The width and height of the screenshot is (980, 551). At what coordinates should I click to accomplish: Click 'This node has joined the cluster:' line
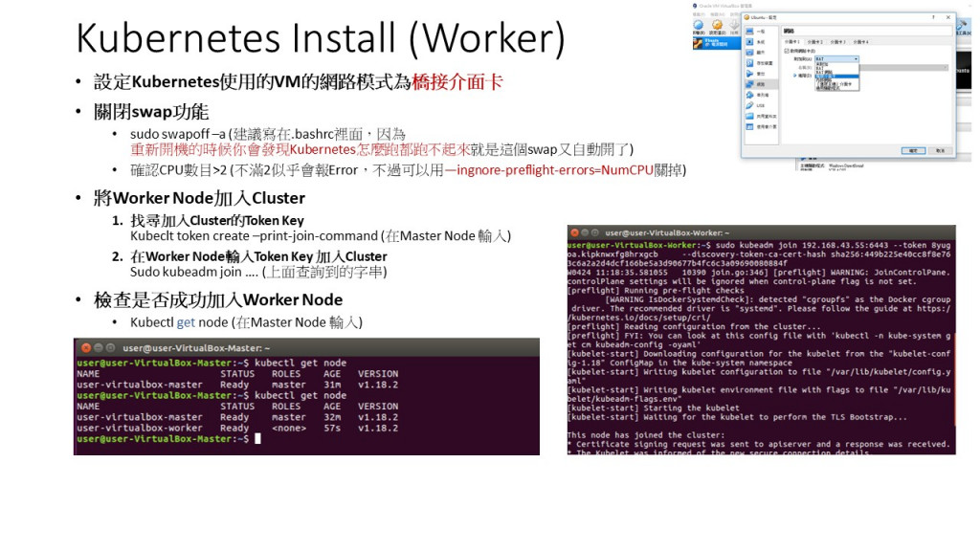pos(646,435)
